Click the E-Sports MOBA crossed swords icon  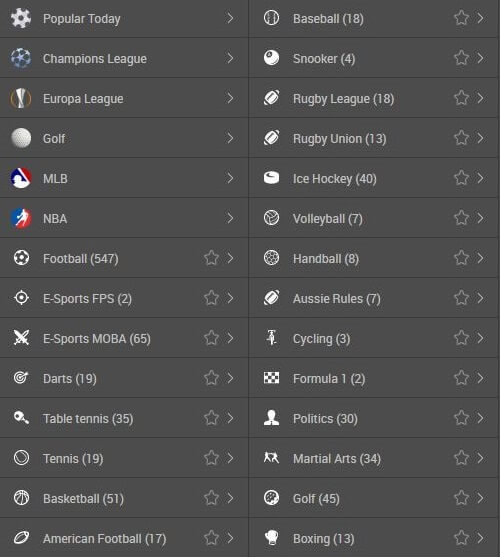click(x=21, y=338)
